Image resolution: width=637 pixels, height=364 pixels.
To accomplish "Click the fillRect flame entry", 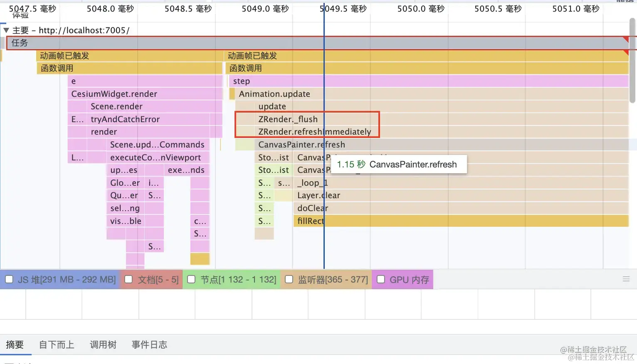I will point(310,221).
